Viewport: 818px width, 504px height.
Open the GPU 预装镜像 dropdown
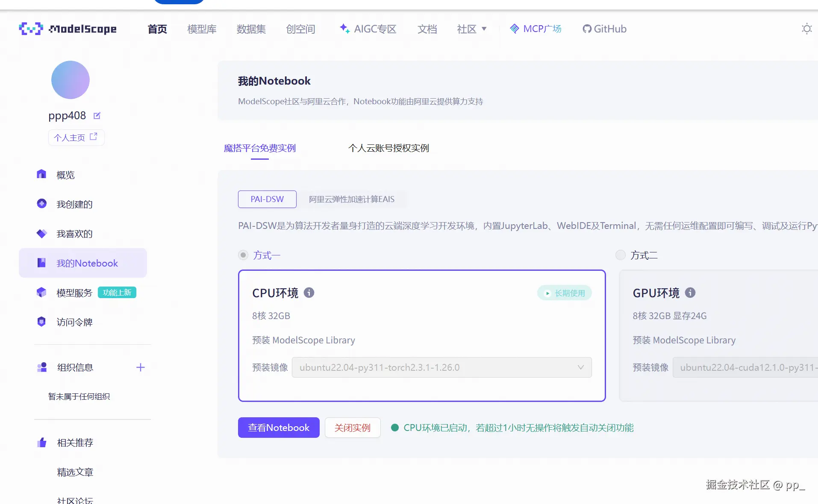745,367
